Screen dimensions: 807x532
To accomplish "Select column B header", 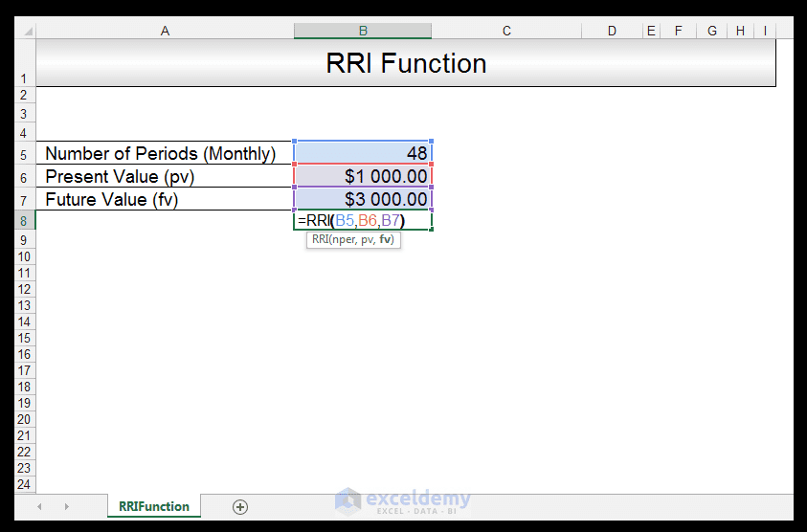I will [363, 31].
